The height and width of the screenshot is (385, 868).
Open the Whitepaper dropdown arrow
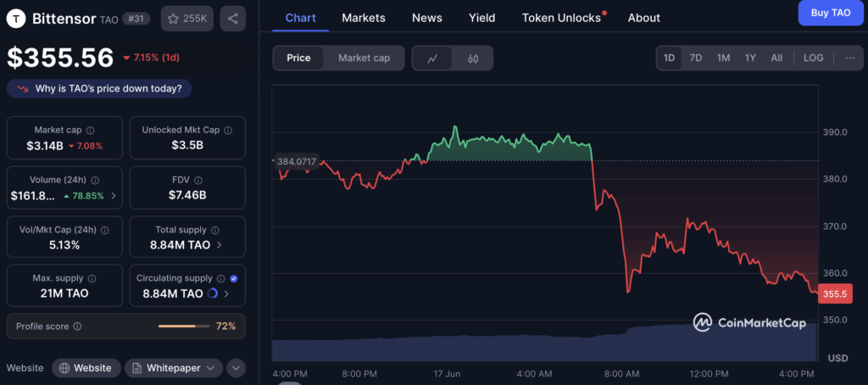coord(210,368)
